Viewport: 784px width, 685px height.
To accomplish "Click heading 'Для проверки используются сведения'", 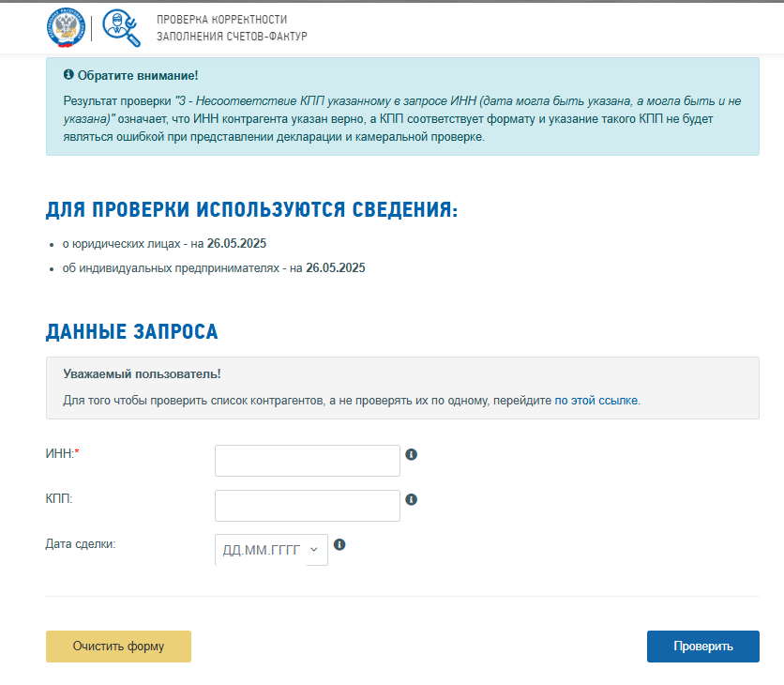I will tap(251, 209).
